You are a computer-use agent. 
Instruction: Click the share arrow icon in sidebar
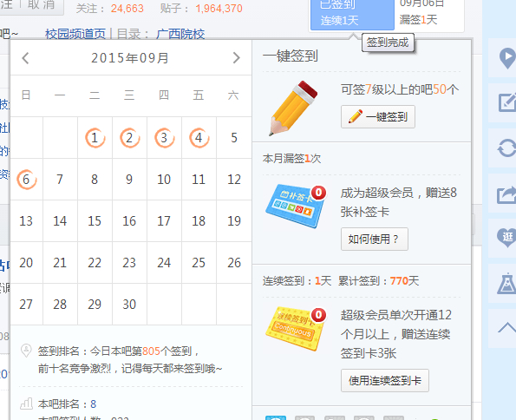click(x=506, y=194)
